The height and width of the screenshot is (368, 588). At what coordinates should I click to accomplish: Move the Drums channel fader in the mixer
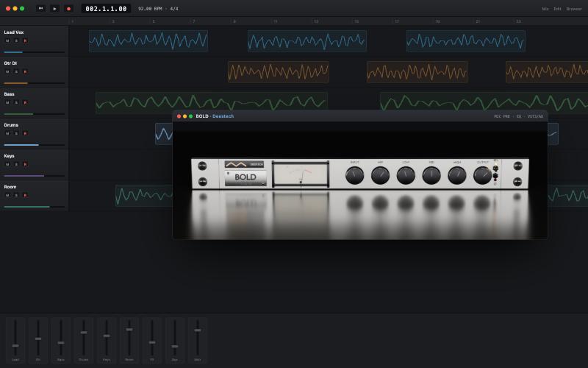pyautogui.click(x=84, y=333)
